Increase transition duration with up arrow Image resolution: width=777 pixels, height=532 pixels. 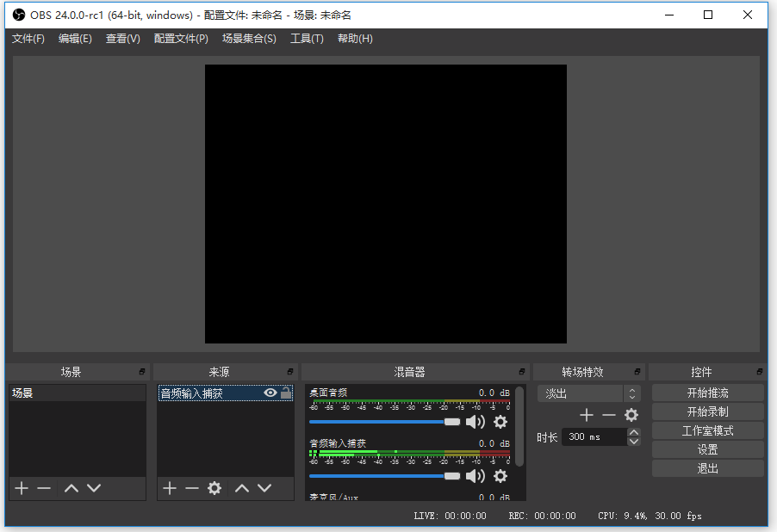[x=634, y=432]
